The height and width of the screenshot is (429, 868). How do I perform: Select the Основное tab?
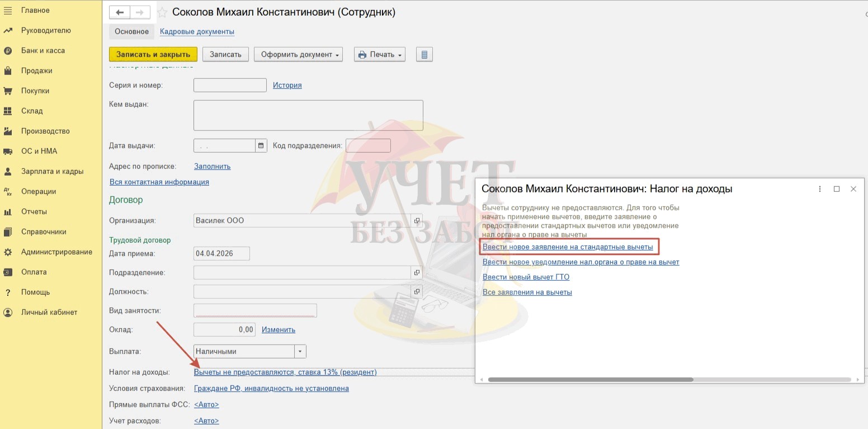(x=131, y=31)
